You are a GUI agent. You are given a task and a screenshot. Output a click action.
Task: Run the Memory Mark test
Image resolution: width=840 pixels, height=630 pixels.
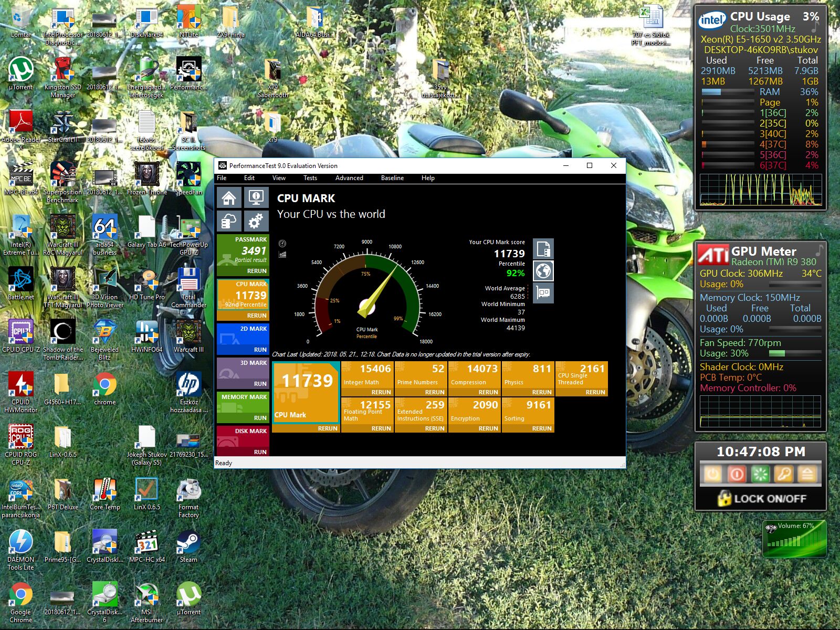coord(260,418)
